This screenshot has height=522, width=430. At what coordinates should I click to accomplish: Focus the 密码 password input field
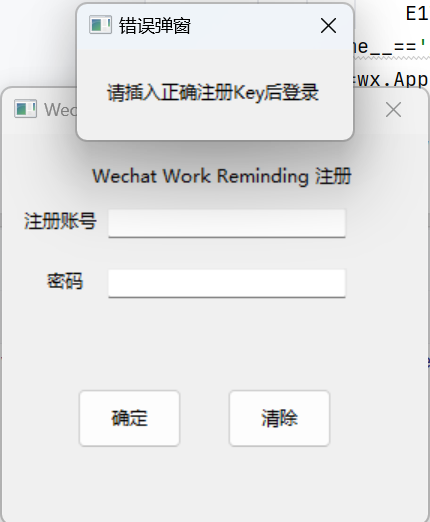pyautogui.click(x=227, y=283)
